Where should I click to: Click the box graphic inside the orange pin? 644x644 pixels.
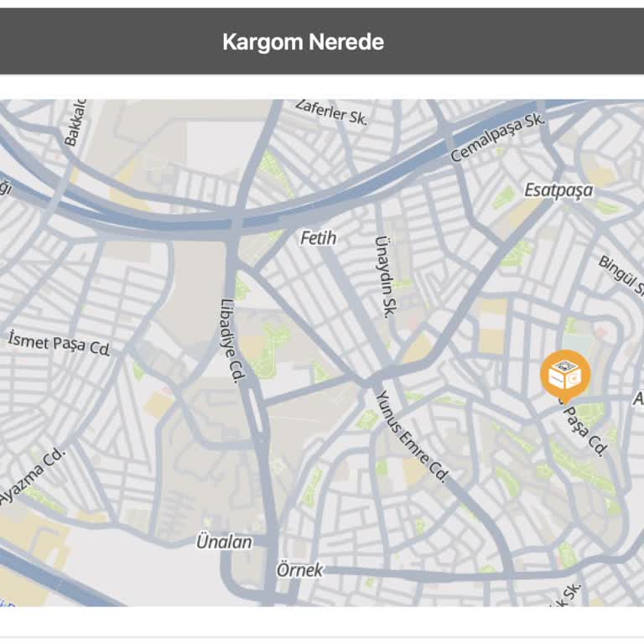pyautogui.click(x=565, y=374)
